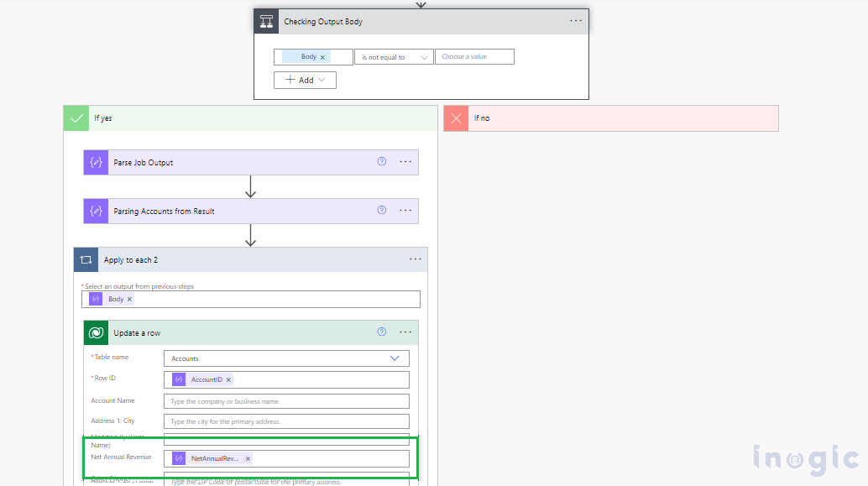Open help for Update a row
Viewport: 868px width, 486px height.
point(381,332)
